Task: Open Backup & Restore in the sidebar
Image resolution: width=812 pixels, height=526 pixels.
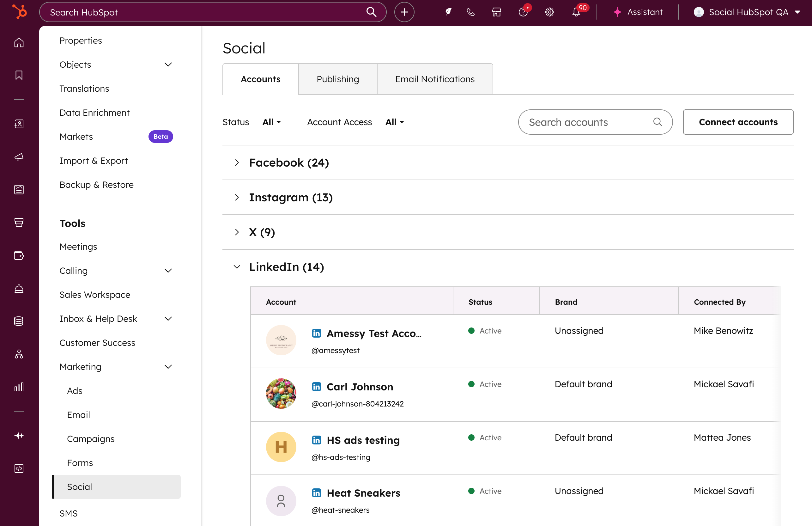Action: (97, 184)
